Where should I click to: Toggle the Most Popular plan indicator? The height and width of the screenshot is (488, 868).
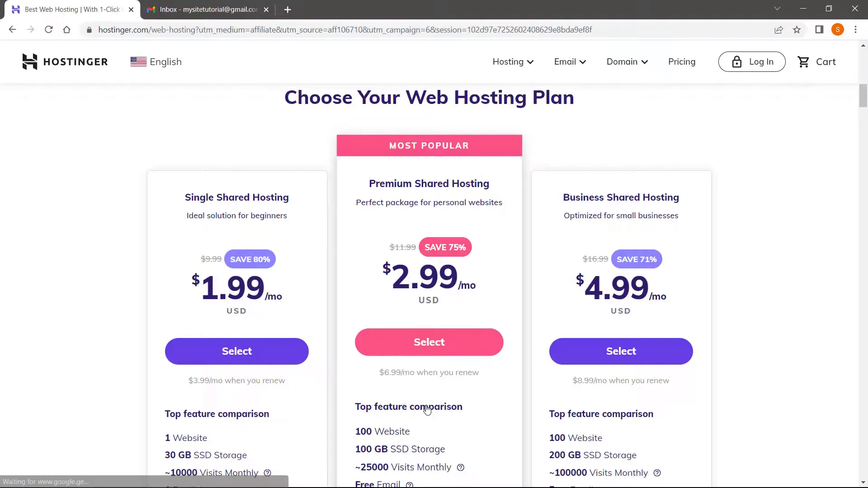[x=429, y=145]
